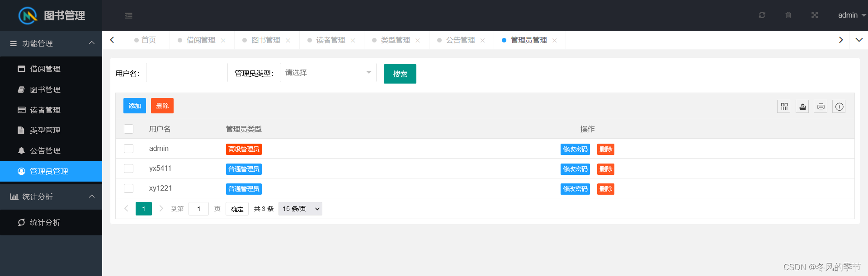The width and height of the screenshot is (868, 276).
Task: Click the 高级管理员 tag
Action: pyautogui.click(x=244, y=149)
